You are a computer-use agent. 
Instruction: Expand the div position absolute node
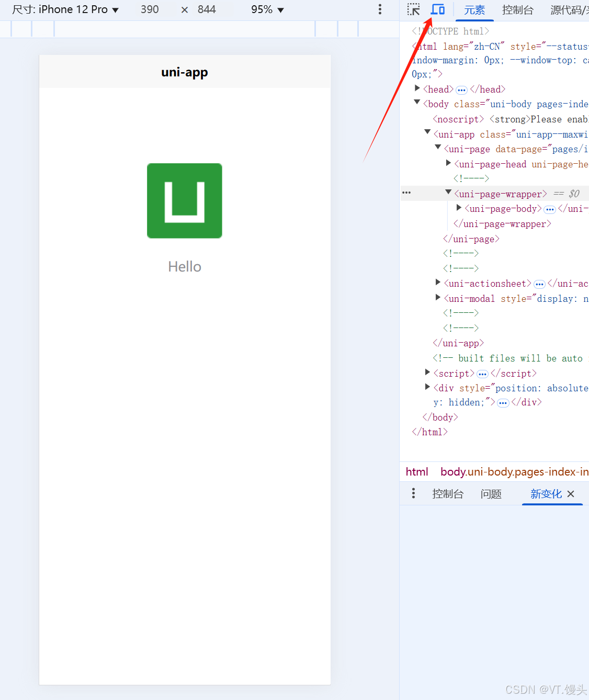pos(427,387)
